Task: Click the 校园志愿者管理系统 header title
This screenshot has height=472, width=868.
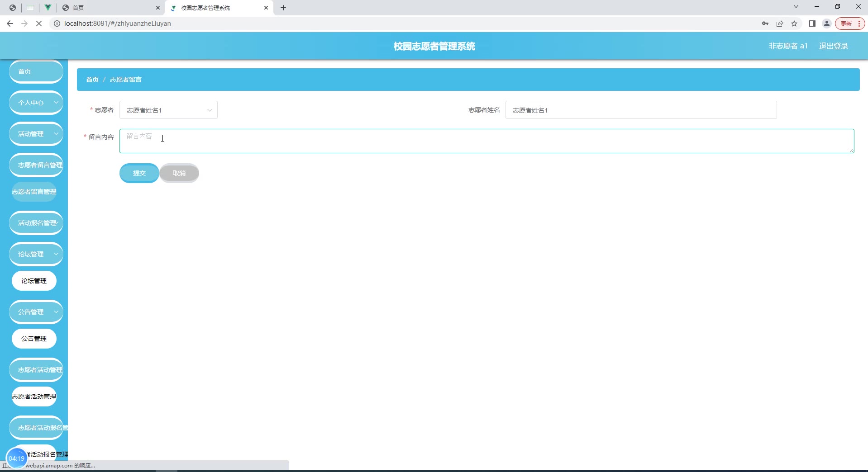Action: tap(434, 46)
